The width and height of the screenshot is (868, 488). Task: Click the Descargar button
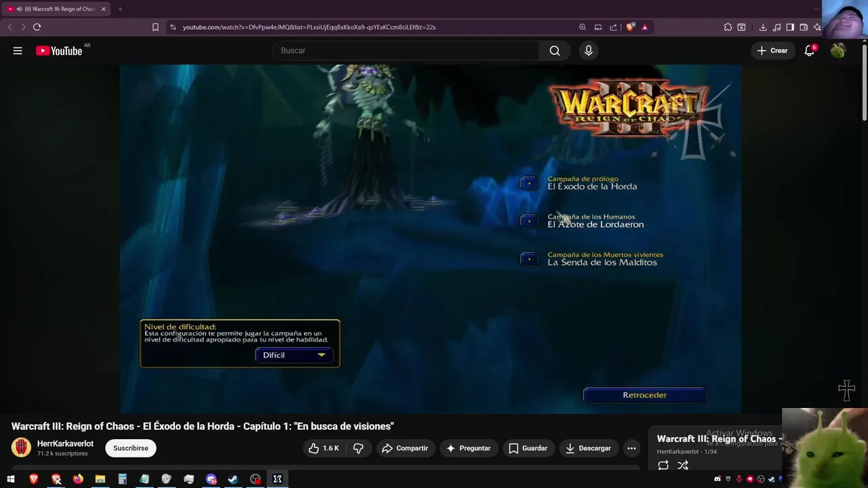pos(589,448)
